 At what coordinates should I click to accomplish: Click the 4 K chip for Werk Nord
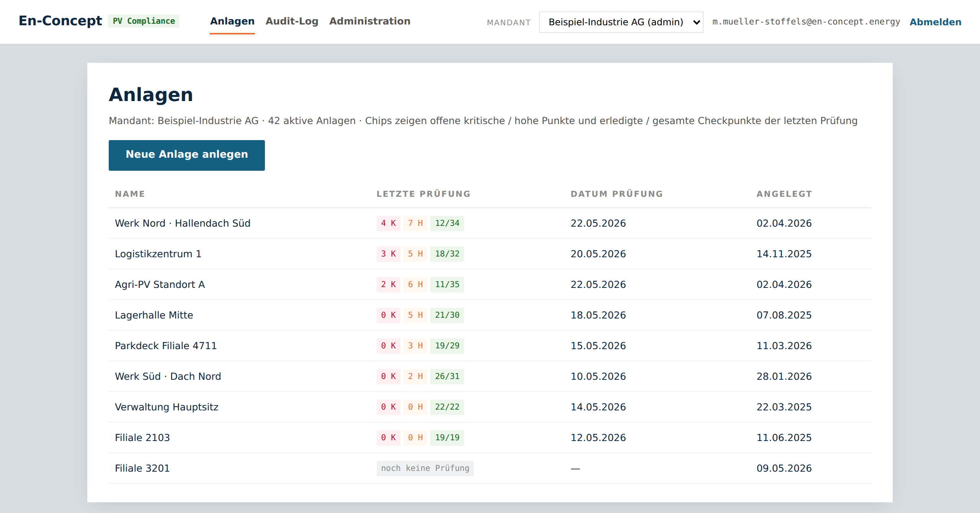tap(388, 223)
